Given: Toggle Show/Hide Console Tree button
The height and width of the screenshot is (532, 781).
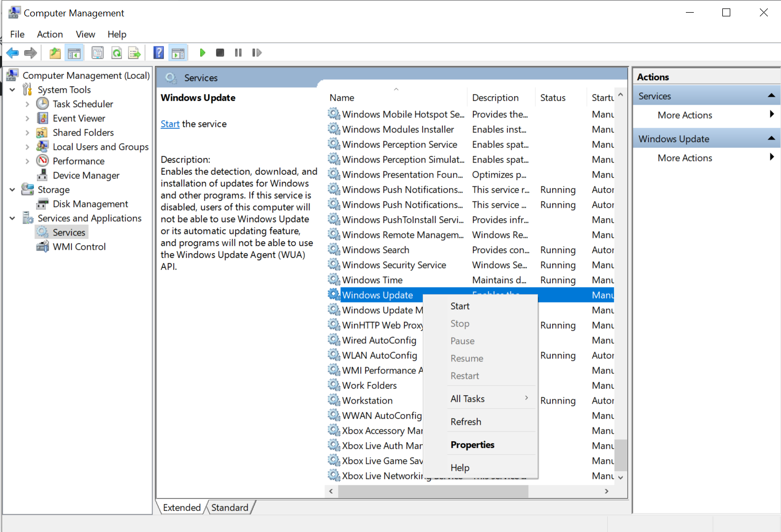Looking at the screenshot, I should tap(74, 53).
